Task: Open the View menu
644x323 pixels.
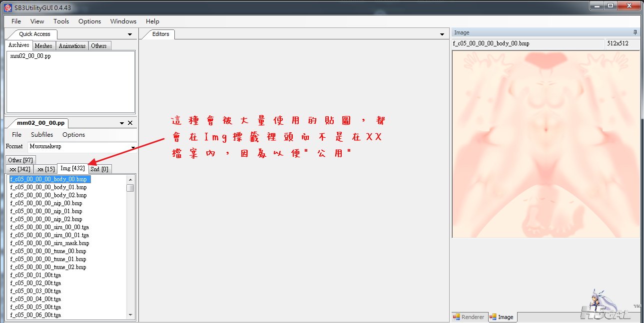Action: pos(37,21)
